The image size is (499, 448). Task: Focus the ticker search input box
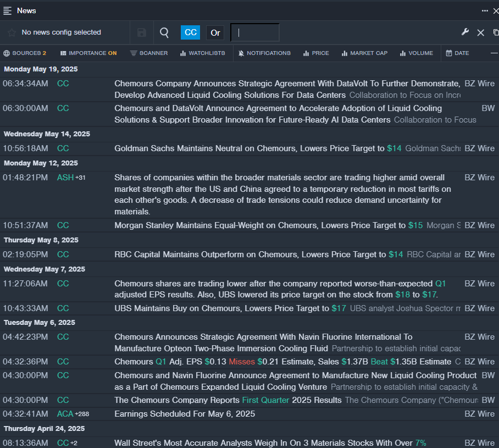click(x=255, y=32)
